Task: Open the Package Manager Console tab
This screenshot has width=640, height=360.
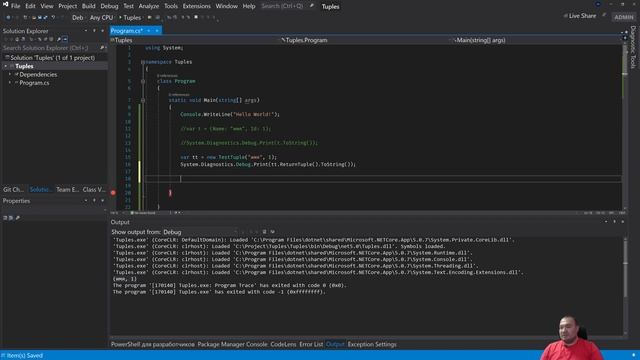Action: click(x=232, y=344)
